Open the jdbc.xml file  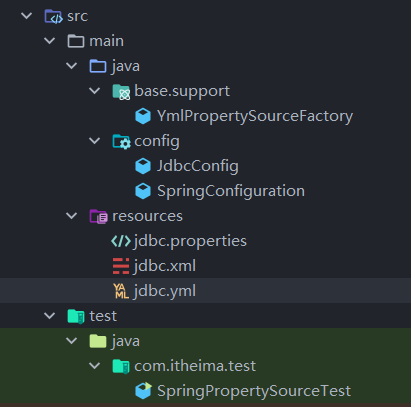pos(165,266)
